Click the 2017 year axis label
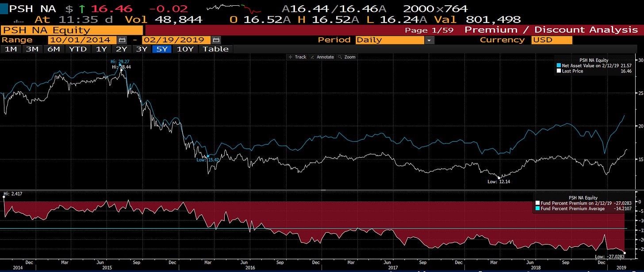The width and height of the screenshot is (644, 272). coord(393,268)
